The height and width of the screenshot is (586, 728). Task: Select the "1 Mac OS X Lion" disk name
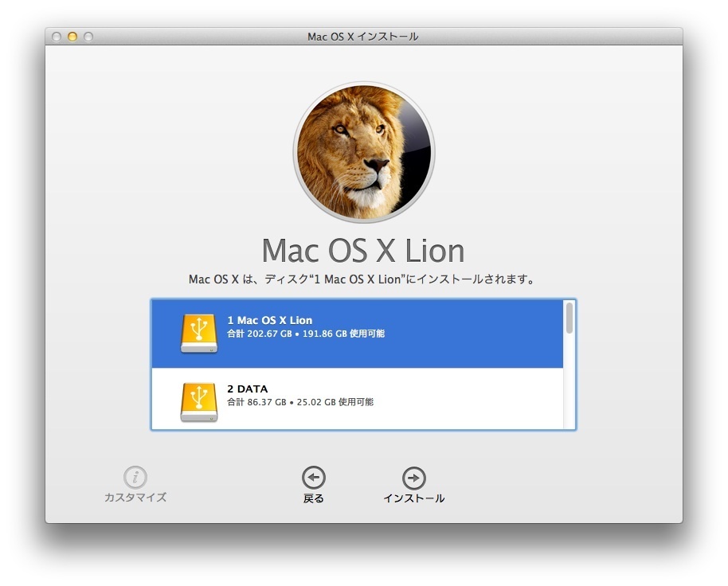[270, 320]
